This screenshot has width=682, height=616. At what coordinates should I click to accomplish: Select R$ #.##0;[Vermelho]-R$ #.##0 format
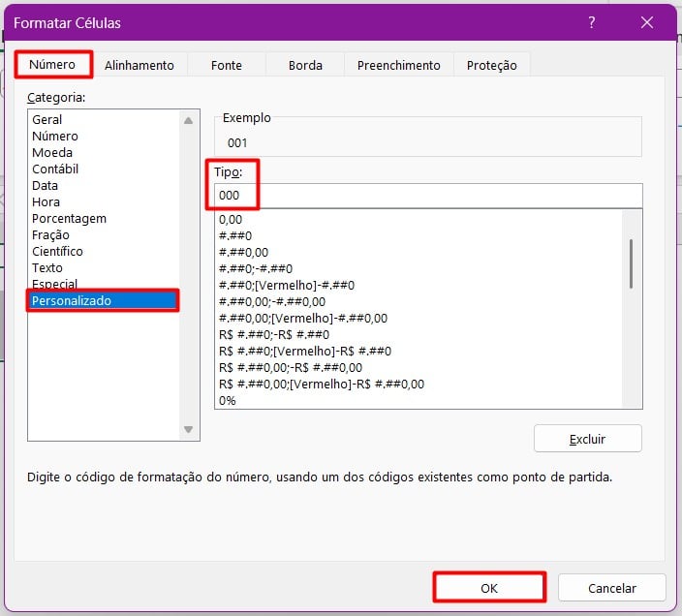click(x=418, y=352)
